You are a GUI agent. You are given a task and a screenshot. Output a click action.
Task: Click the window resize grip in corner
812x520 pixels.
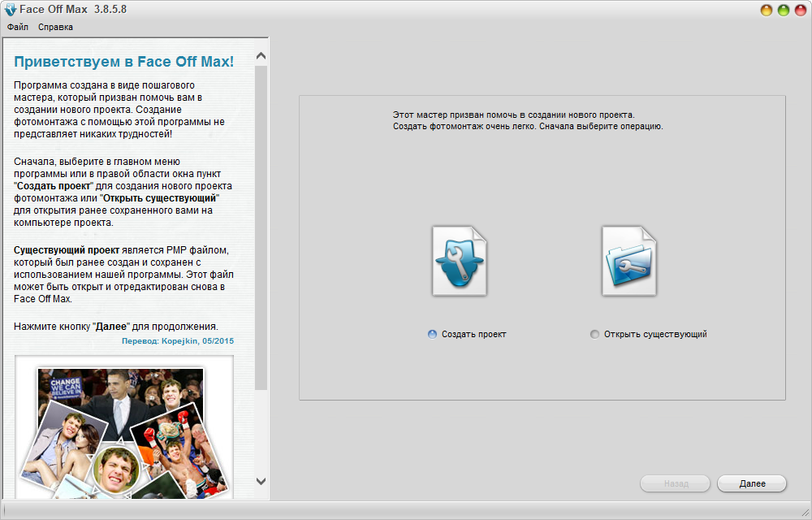[x=806, y=512]
